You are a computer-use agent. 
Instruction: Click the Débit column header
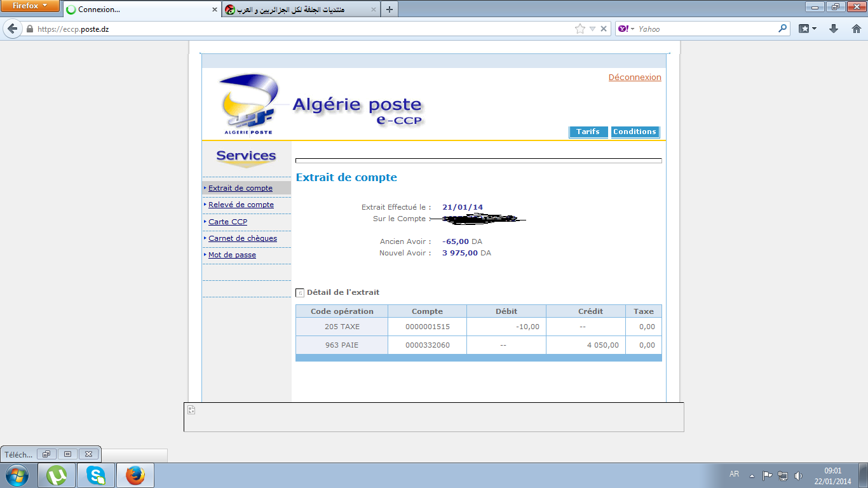(x=506, y=311)
